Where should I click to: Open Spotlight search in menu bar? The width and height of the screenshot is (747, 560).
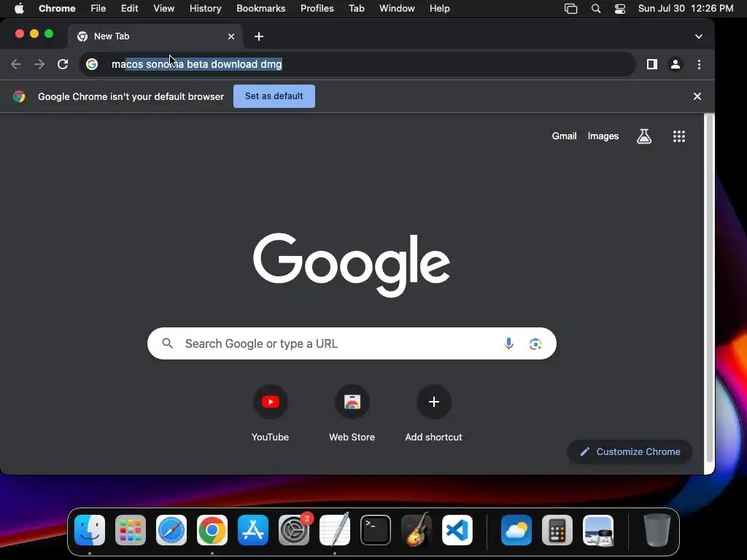pyautogui.click(x=596, y=9)
